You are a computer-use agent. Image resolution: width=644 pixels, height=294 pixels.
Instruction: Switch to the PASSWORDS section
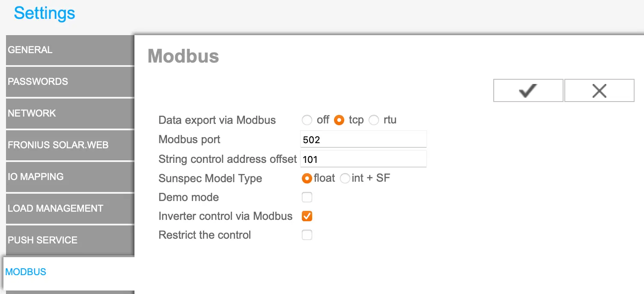(69, 81)
